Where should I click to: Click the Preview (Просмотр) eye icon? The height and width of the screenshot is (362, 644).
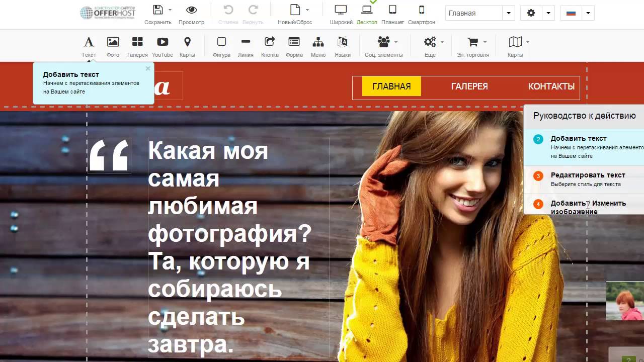(191, 10)
